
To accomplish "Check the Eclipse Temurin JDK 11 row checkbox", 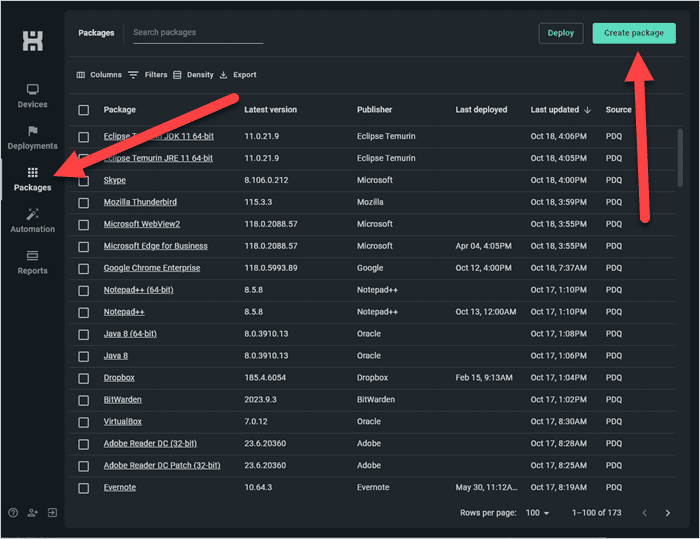I will [83, 137].
